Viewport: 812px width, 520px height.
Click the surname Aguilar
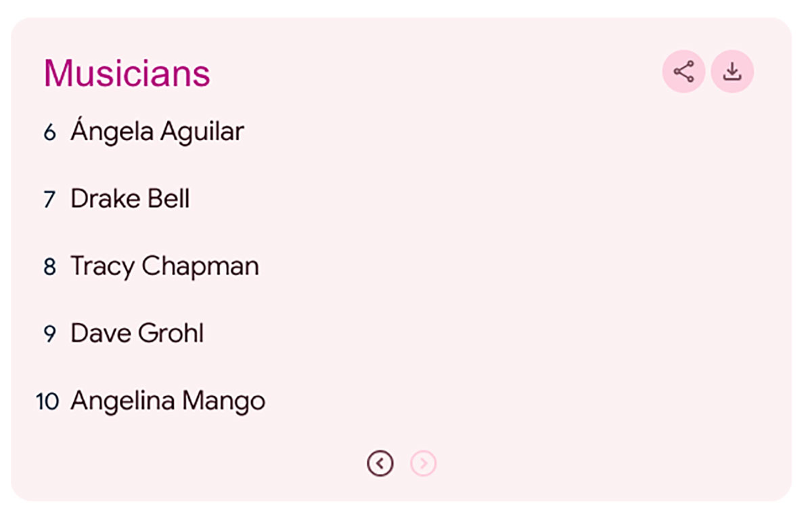202,133
